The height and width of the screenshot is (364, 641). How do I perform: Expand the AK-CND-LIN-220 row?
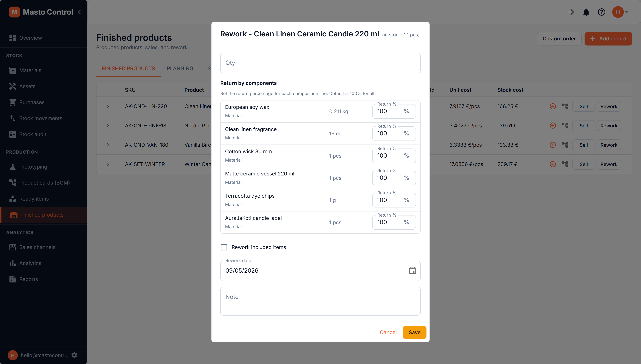pyautogui.click(x=108, y=106)
